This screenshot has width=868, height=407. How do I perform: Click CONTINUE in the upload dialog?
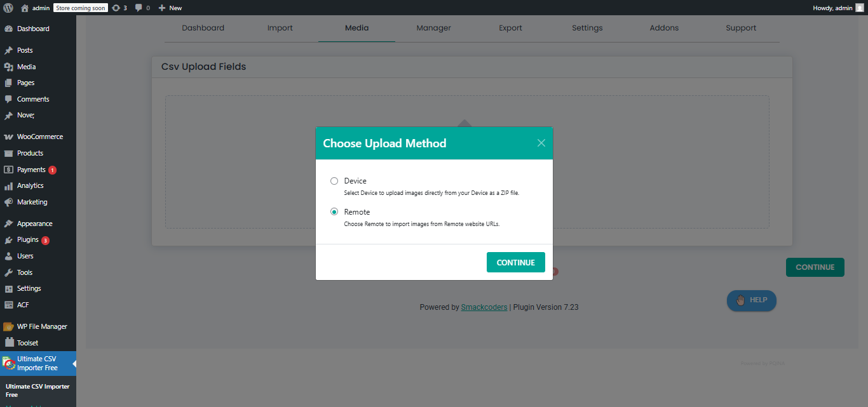[x=515, y=262]
